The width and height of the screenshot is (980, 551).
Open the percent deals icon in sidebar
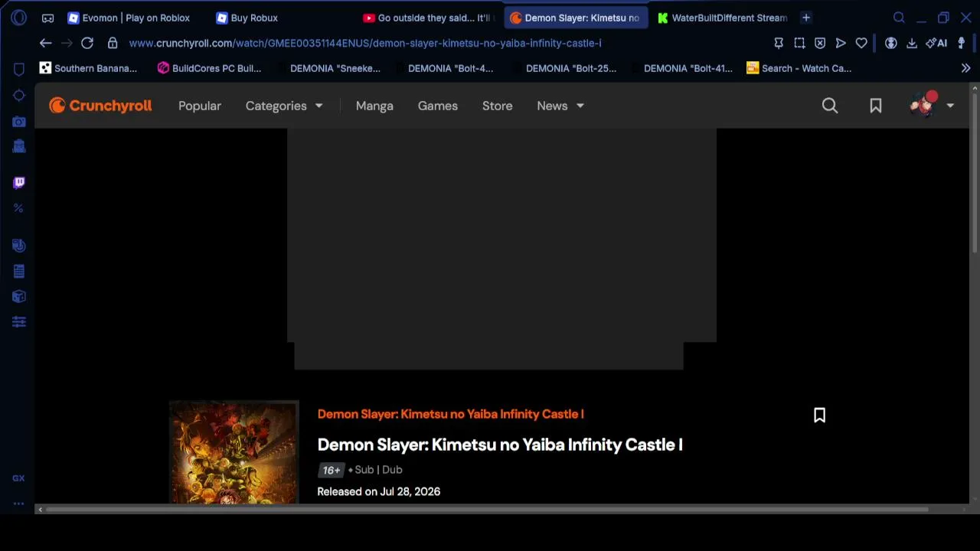[19, 208]
